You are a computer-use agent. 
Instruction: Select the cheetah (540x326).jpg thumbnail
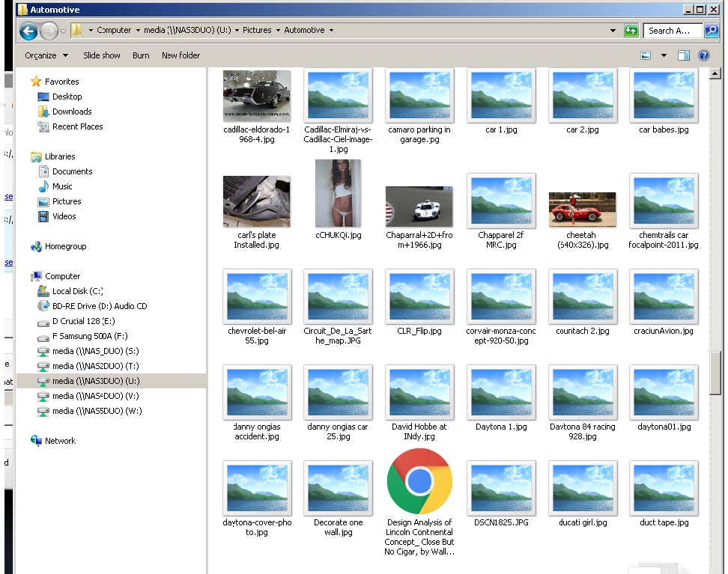[x=582, y=210]
